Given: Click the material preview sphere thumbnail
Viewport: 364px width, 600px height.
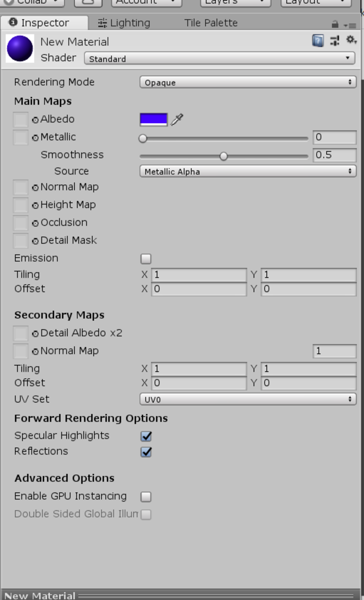Looking at the screenshot, I should [20, 48].
